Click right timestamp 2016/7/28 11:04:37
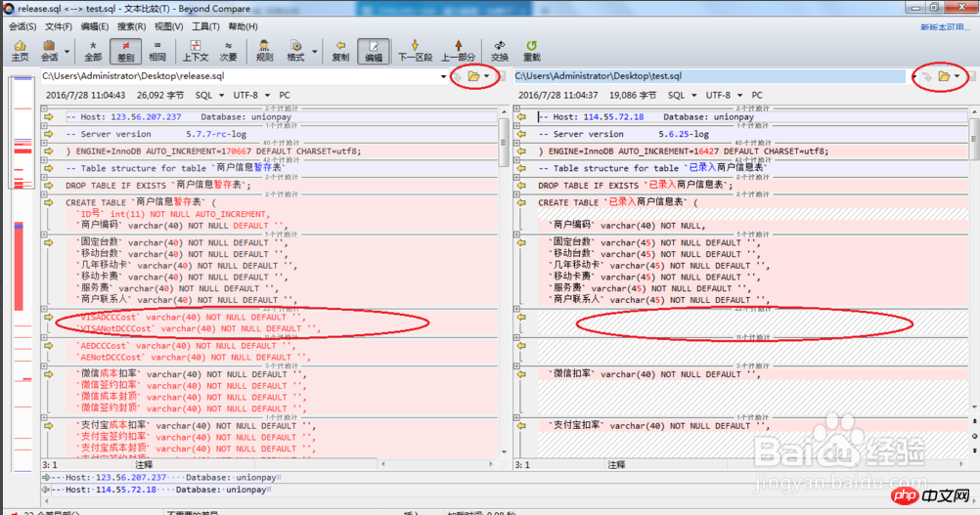980x515 pixels. (x=558, y=95)
